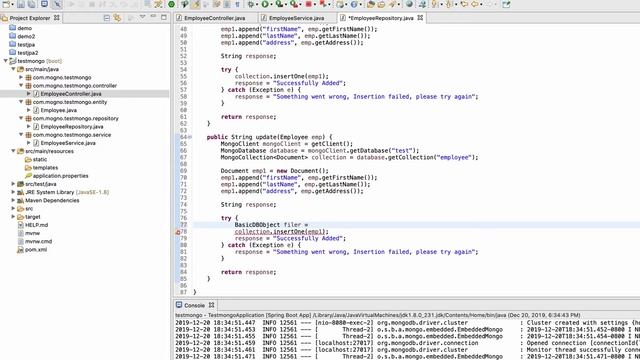Screen dimensions: 640x360
Task: Select the testjpa2 project
Action: point(28,53)
